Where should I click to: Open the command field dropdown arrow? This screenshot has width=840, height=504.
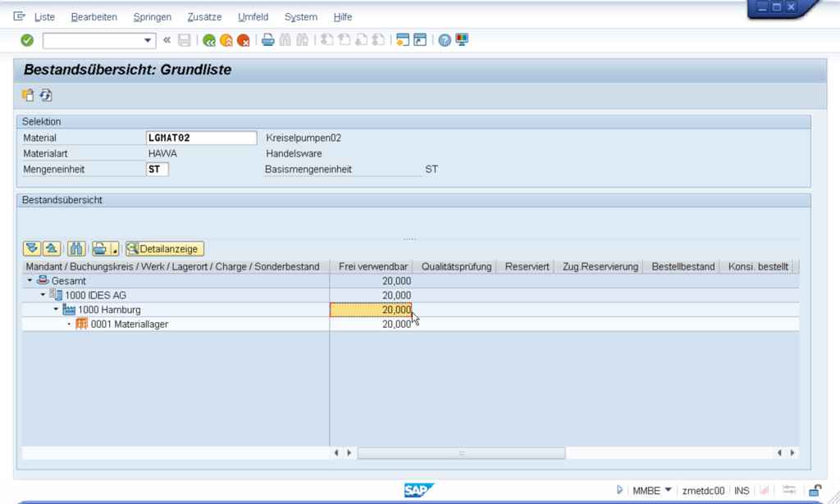pyautogui.click(x=148, y=40)
